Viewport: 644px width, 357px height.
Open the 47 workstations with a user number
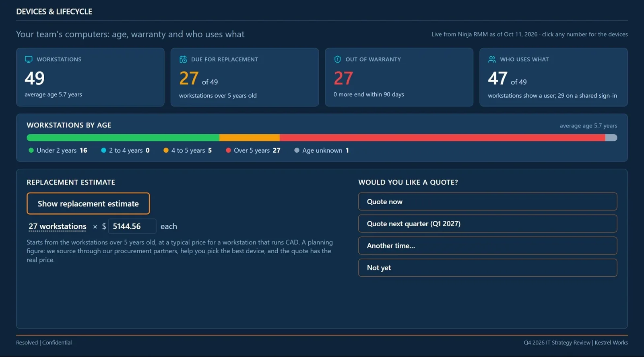point(498,78)
